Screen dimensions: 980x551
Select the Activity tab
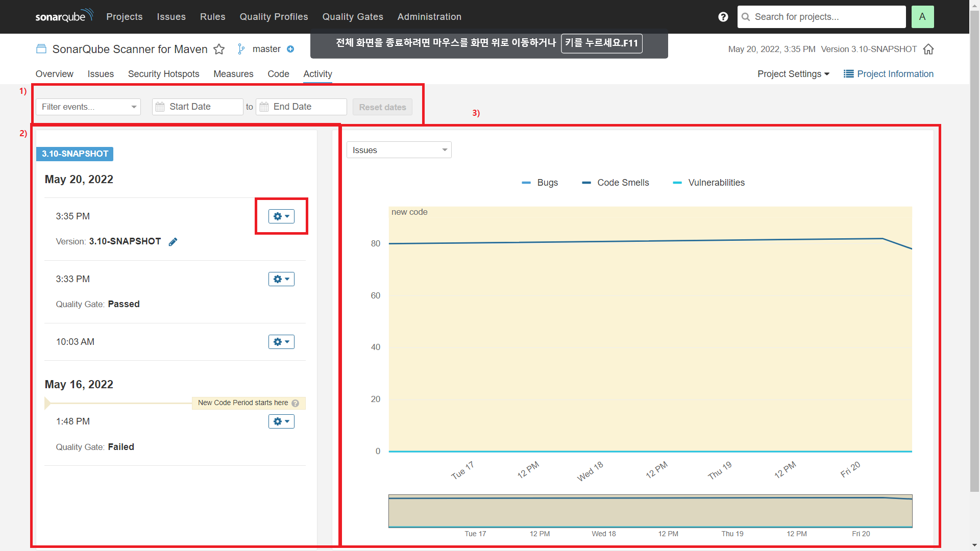pos(317,74)
